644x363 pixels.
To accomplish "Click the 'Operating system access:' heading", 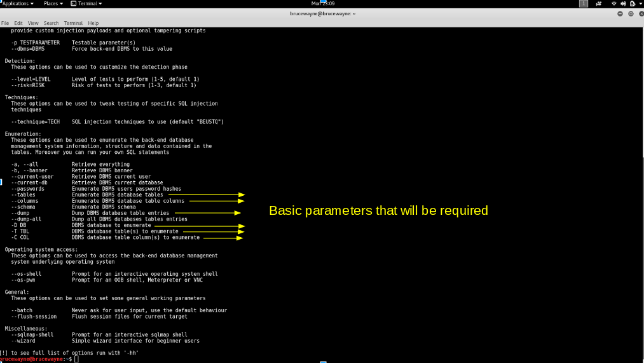I will (41, 249).
